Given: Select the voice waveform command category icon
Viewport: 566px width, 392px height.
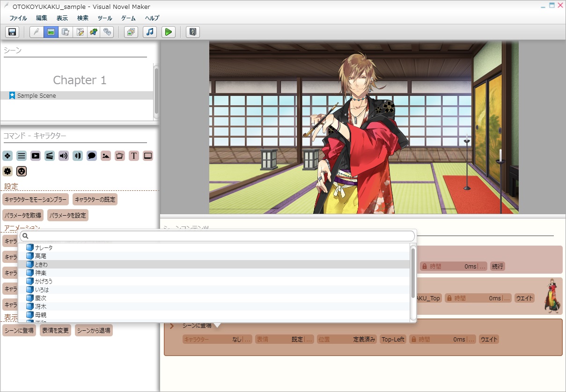Looking at the screenshot, I should 78,156.
